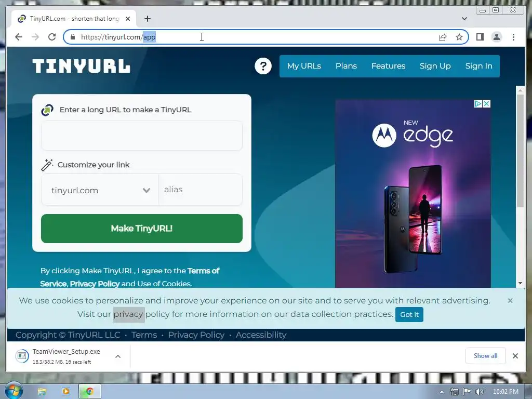This screenshot has height=399, width=532.
Task: Open the footer Terms link
Action: pos(144,335)
